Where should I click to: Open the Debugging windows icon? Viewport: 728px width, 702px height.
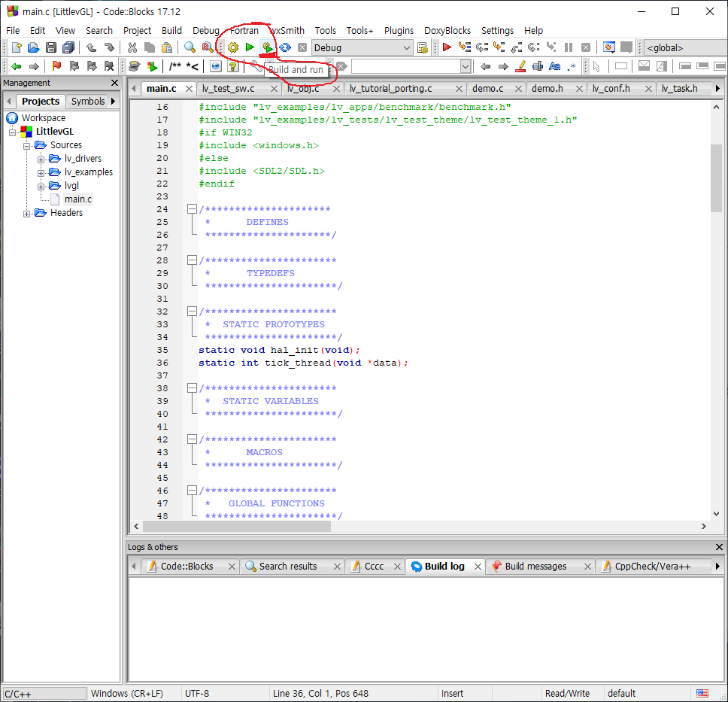pos(609,47)
